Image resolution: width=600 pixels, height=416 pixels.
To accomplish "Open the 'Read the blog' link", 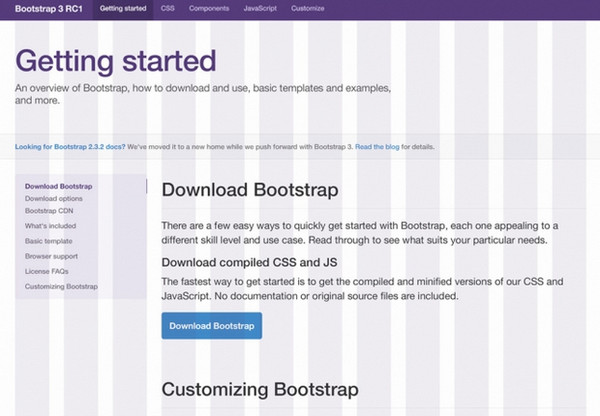I will coord(377,147).
